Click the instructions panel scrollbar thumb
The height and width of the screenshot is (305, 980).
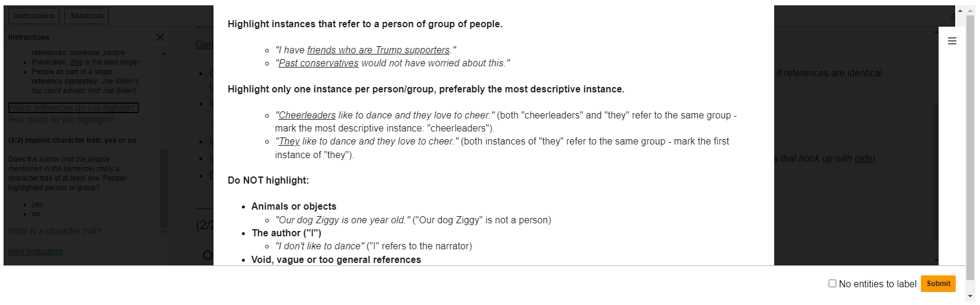point(164,188)
